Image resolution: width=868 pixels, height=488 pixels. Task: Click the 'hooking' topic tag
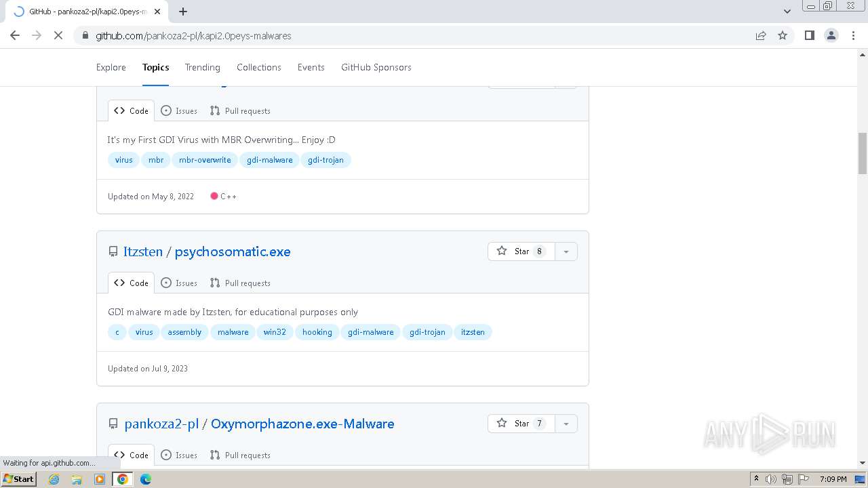pos(317,332)
